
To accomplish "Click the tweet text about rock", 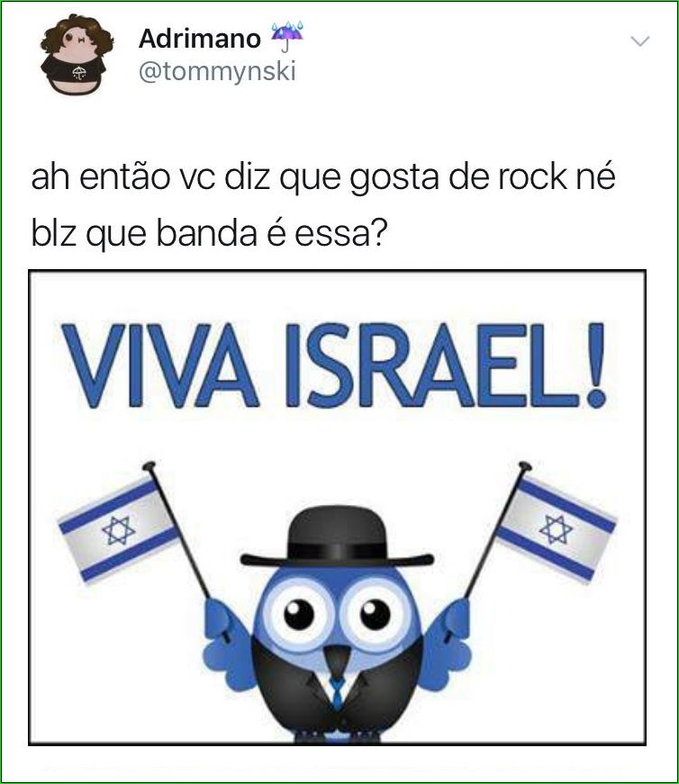I will coord(323,205).
